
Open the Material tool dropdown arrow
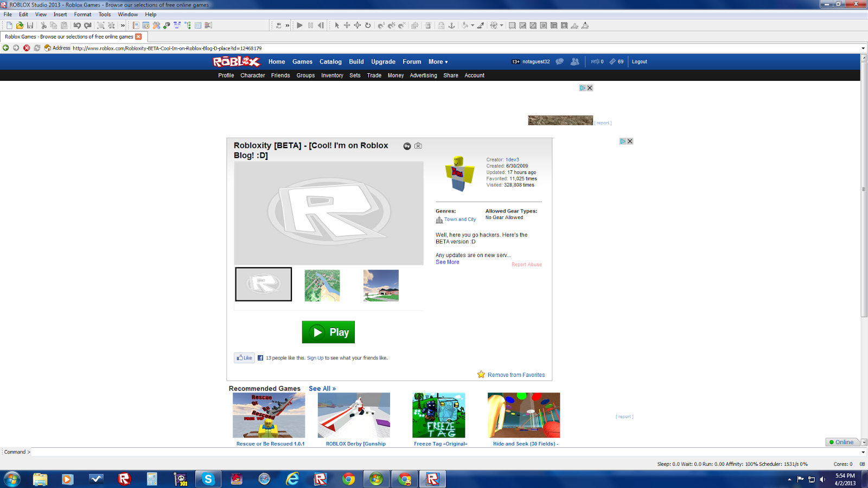click(x=501, y=25)
